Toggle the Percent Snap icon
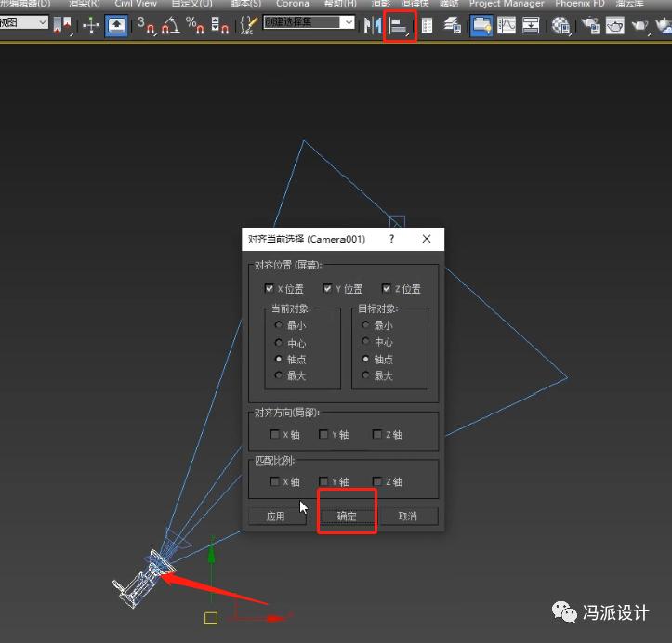Image resolution: width=672 pixels, height=643 pixels. (x=195, y=25)
